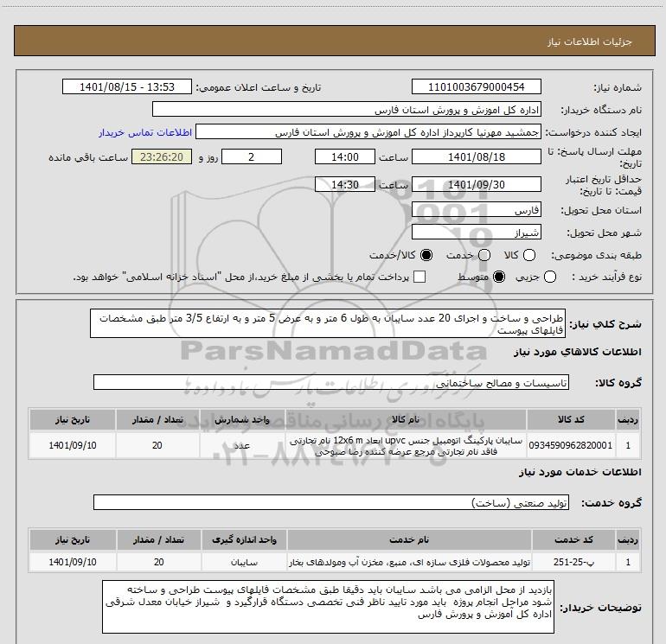Image resolution: width=666 pixels, height=644 pixels.
Task: Click the request creator field جمشید مهرنیا
Action: tap(368, 132)
